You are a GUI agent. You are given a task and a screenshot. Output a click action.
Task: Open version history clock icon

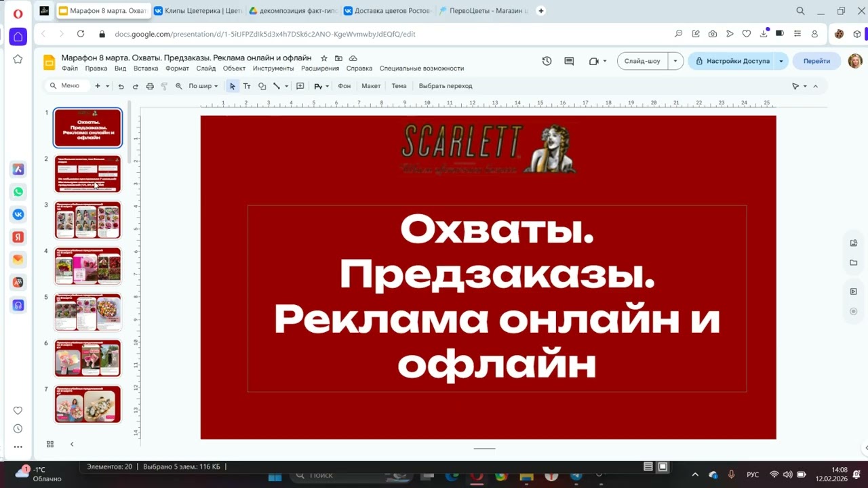pos(547,61)
